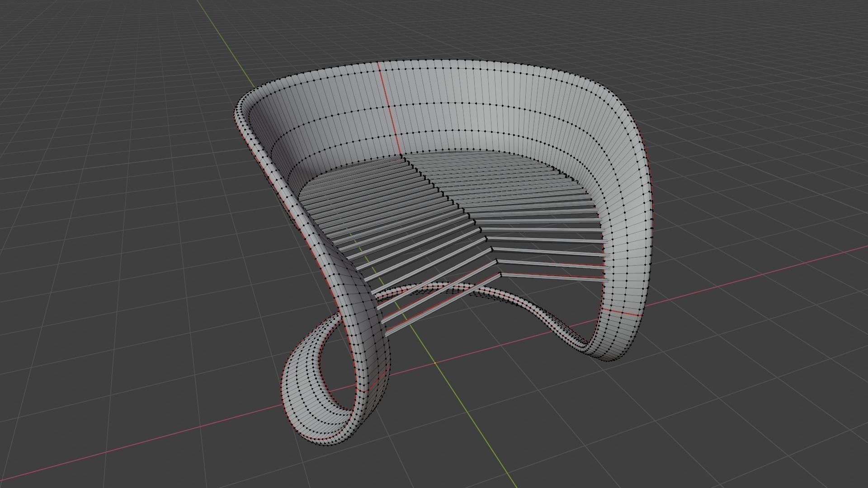Select the red seam edge on the backrest
The height and width of the screenshot is (488, 868).
[x=389, y=110]
